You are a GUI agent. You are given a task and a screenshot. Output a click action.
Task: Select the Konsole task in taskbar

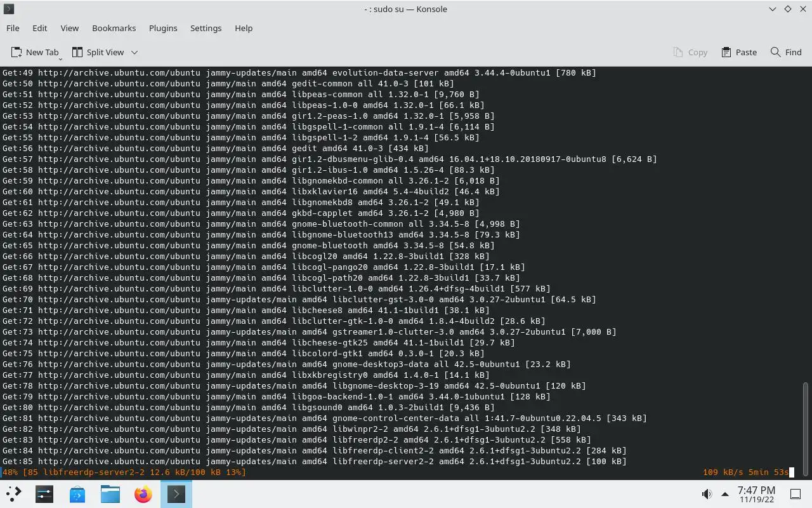click(176, 493)
